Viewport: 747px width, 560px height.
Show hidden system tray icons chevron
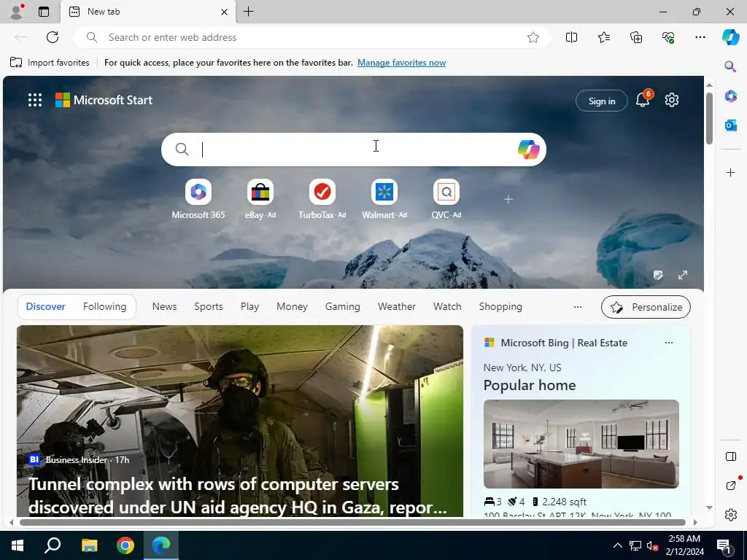click(617, 545)
